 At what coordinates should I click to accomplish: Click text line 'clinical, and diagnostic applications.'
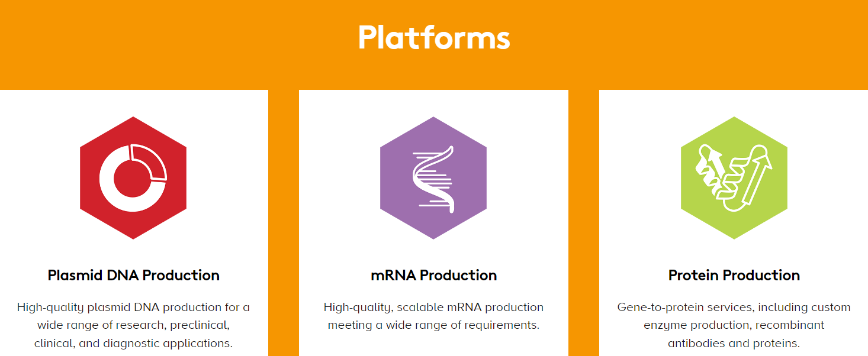pyautogui.click(x=133, y=343)
